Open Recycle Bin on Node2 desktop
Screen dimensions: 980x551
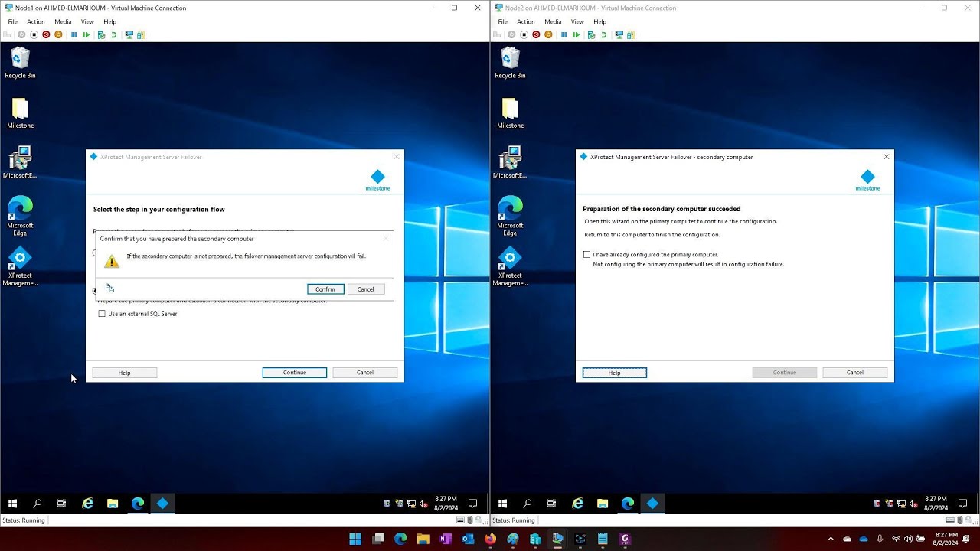510,63
